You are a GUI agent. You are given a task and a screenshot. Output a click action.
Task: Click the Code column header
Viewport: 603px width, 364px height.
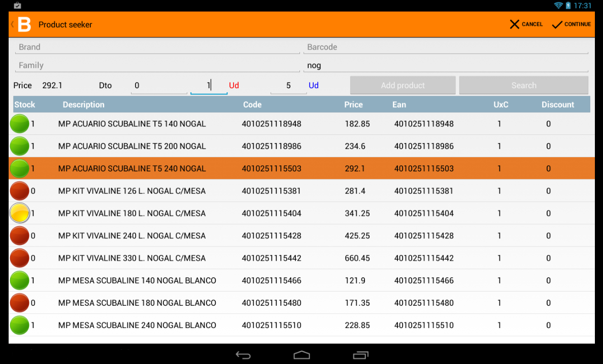tap(252, 104)
